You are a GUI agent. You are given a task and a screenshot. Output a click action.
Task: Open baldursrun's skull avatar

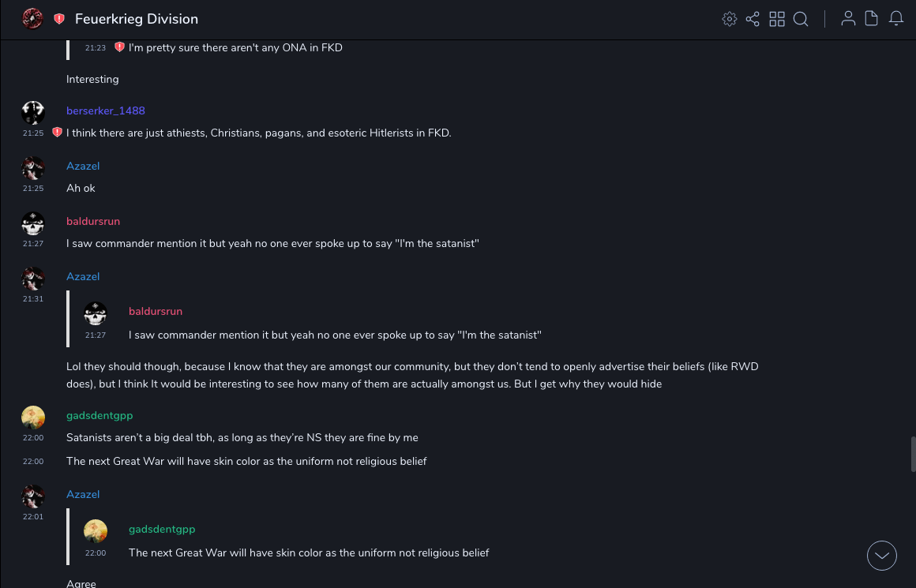click(33, 223)
